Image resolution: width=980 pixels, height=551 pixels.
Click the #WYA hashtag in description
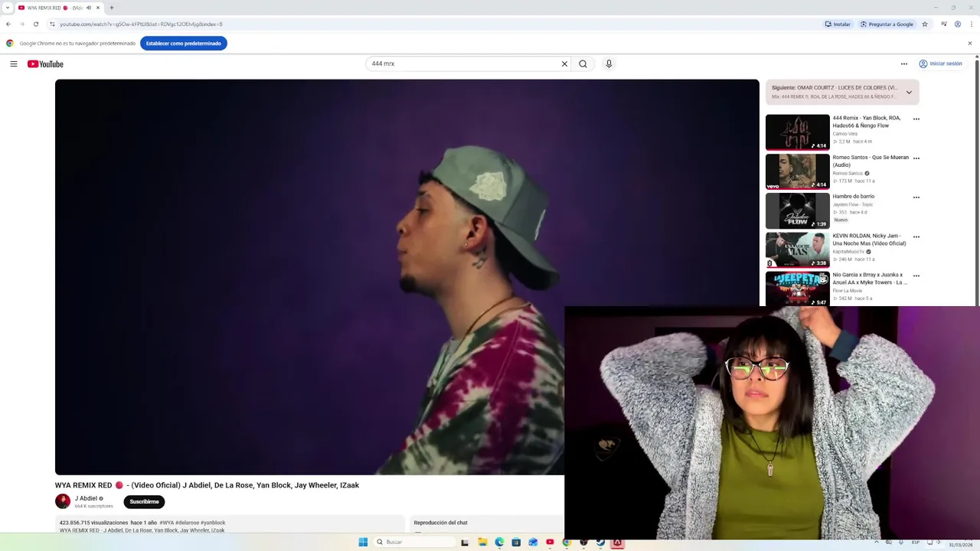(x=166, y=523)
